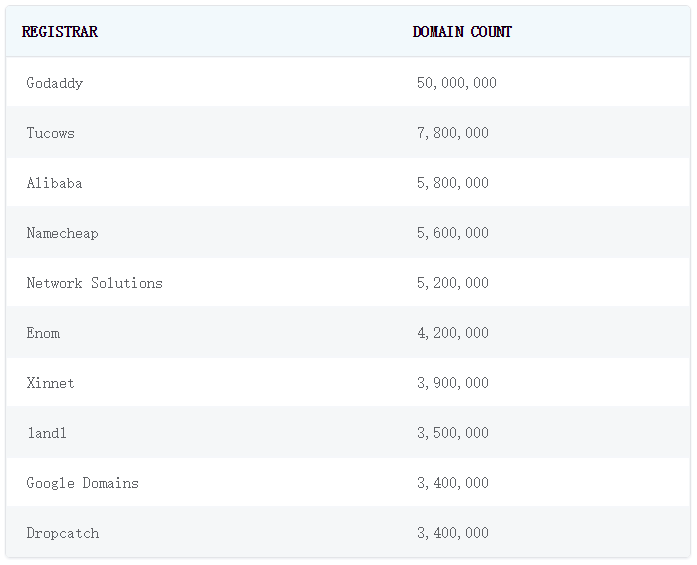This screenshot has height=565, width=697.
Task: Select the Google Domains registrar entry
Action: pos(83,483)
